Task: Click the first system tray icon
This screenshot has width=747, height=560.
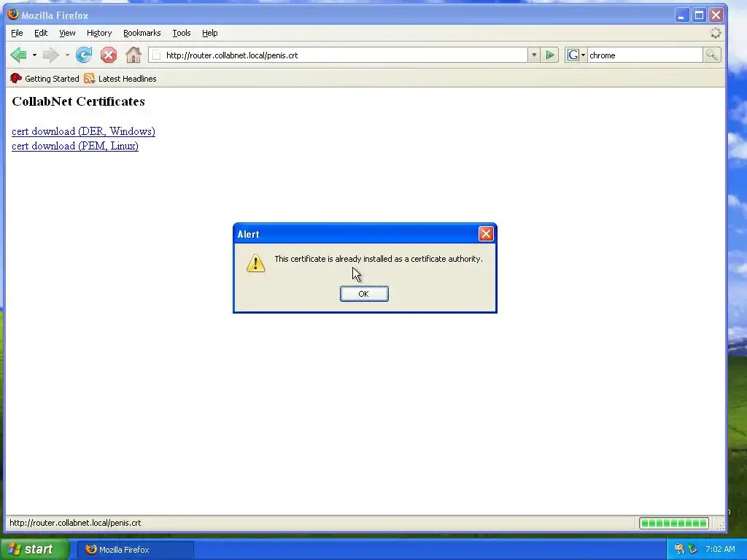Action: click(x=679, y=550)
